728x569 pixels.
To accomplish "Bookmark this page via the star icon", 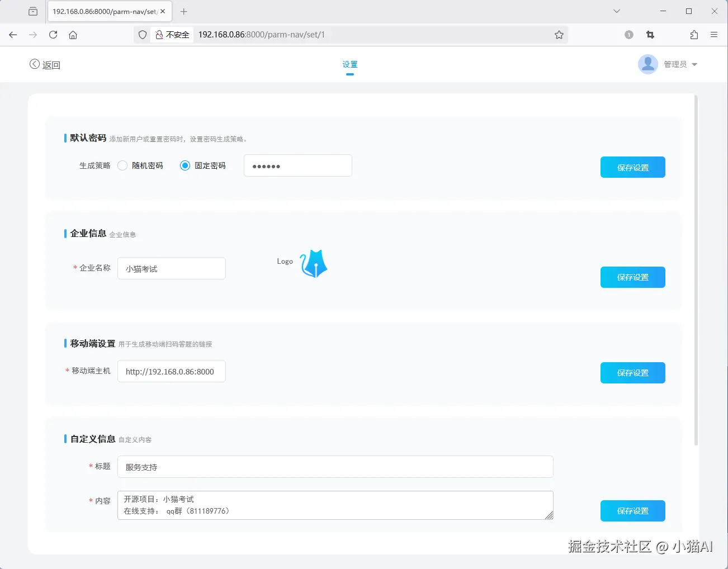I will [x=559, y=34].
